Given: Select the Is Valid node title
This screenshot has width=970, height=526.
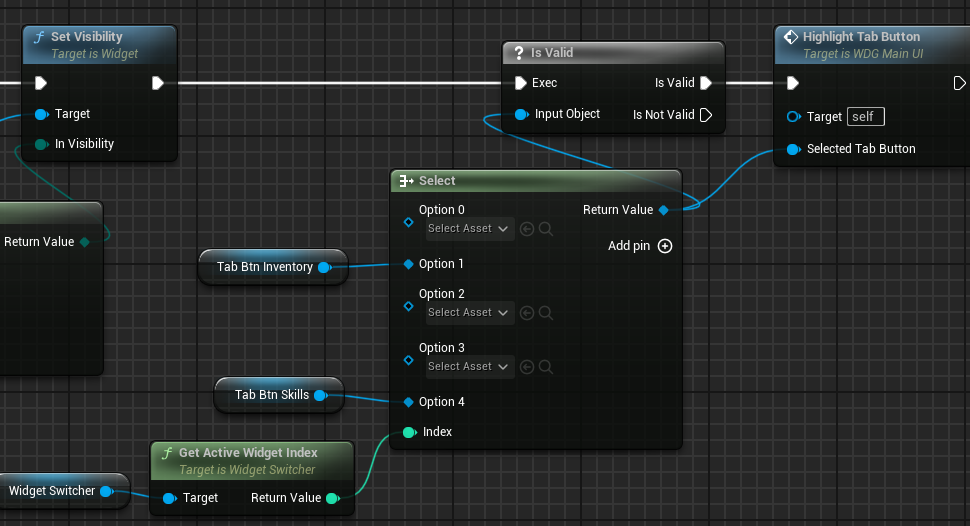Looking at the screenshot, I should click(x=552, y=53).
